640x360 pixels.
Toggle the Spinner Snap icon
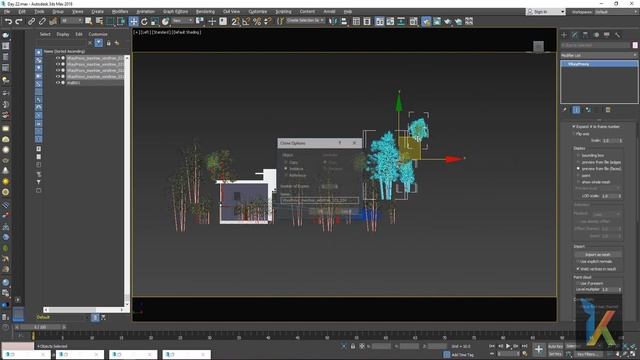pos(267,21)
